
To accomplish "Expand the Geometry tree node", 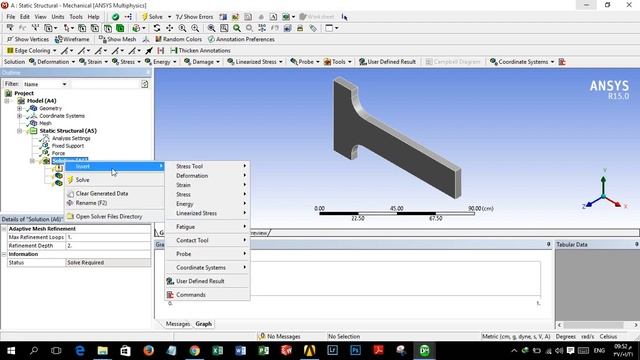I will point(19,108).
